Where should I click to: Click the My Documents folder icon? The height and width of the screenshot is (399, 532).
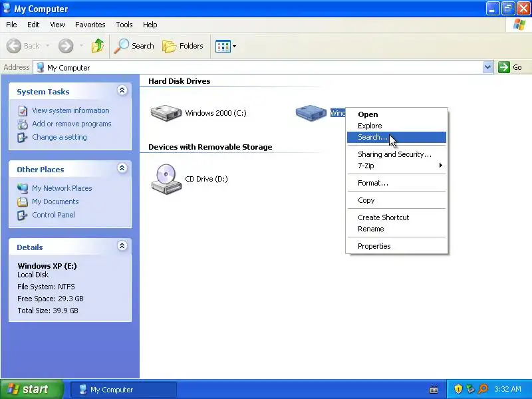point(23,202)
